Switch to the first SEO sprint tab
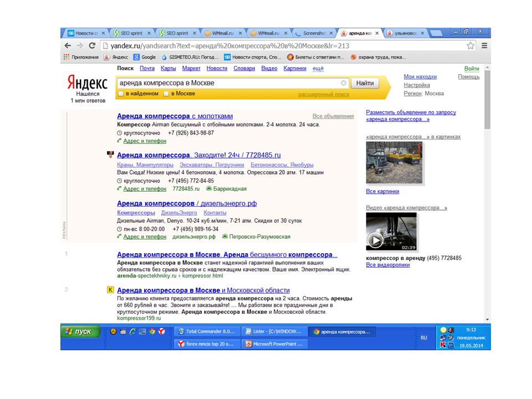This screenshot has height=399, width=532. click(132, 33)
